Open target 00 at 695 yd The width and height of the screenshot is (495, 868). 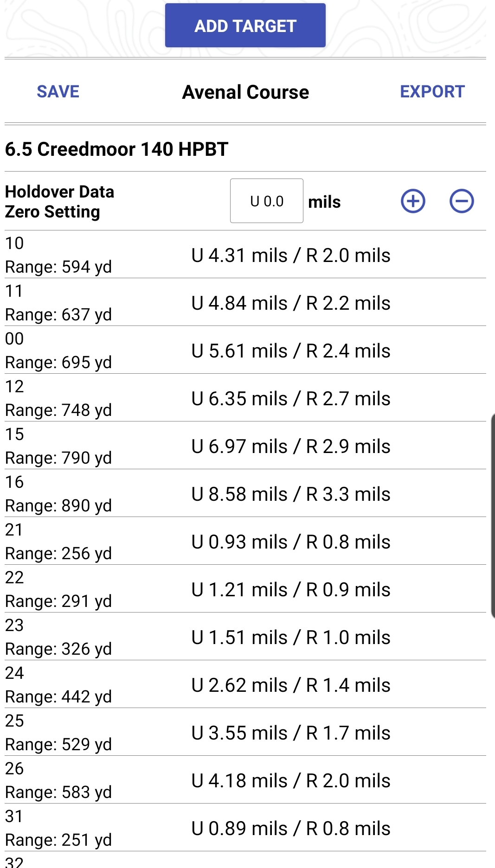[x=245, y=350]
